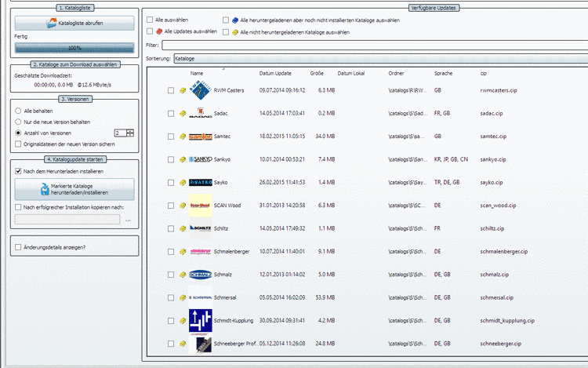Check the 'Alle Updates auswählen' checkbox

pos(150,31)
